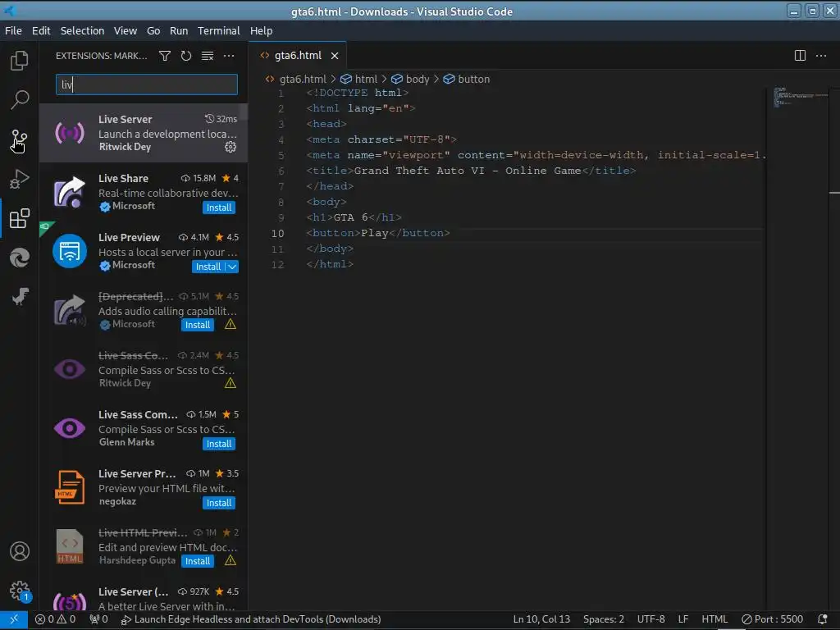Toggle the Extensions view icon

pyautogui.click(x=20, y=218)
